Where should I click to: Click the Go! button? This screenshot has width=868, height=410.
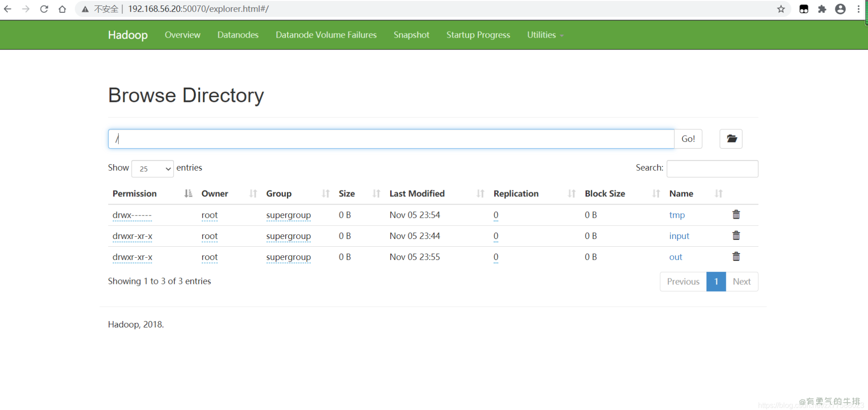click(x=688, y=139)
